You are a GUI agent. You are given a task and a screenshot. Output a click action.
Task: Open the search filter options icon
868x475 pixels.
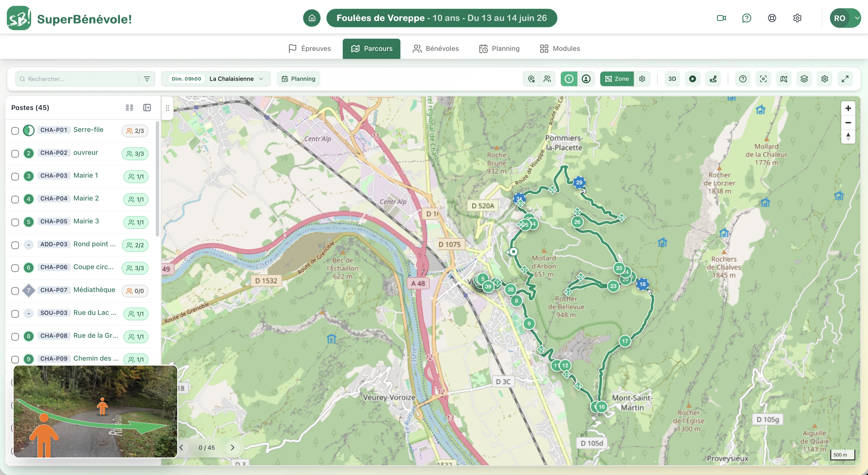click(x=147, y=79)
